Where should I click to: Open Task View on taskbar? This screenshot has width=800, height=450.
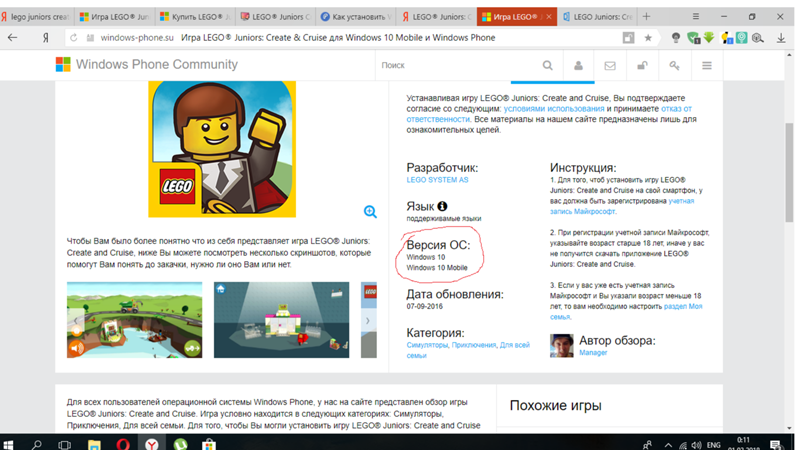[x=64, y=444]
